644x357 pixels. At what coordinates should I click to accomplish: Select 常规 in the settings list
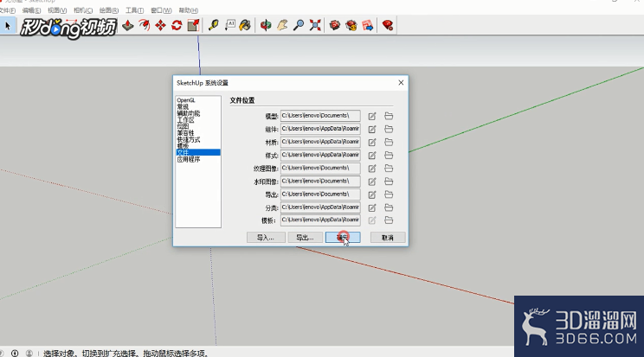[183, 106]
